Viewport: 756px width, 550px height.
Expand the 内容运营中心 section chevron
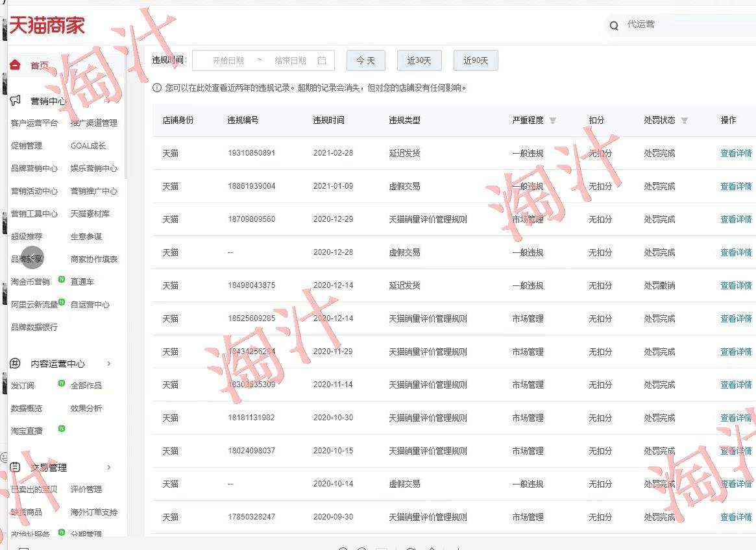(109, 363)
